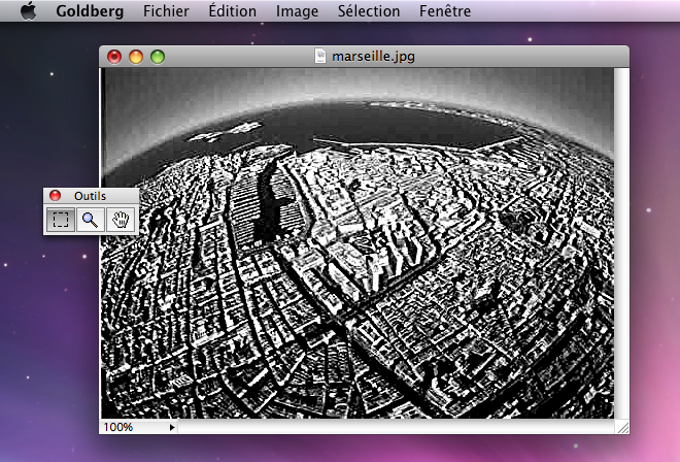The width and height of the screenshot is (680, 462).
Task: Click the horizontal scrollbar track
Action: point(396,427)
